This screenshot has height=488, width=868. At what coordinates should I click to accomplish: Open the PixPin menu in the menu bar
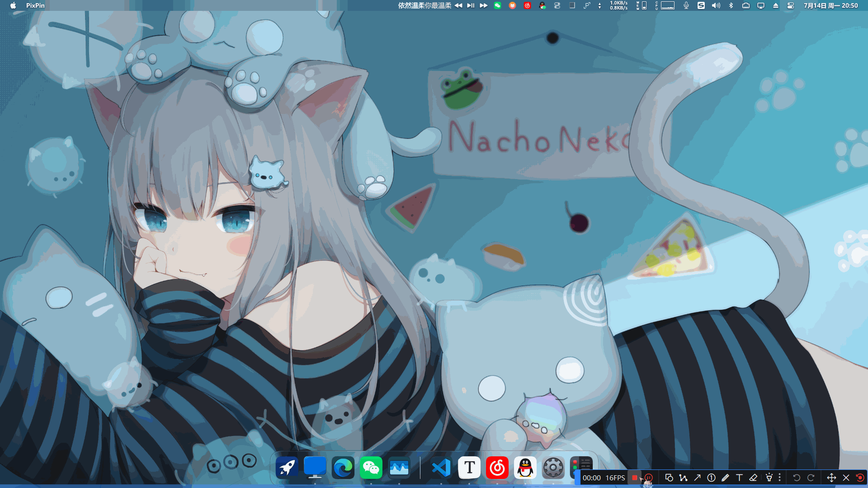35,5
